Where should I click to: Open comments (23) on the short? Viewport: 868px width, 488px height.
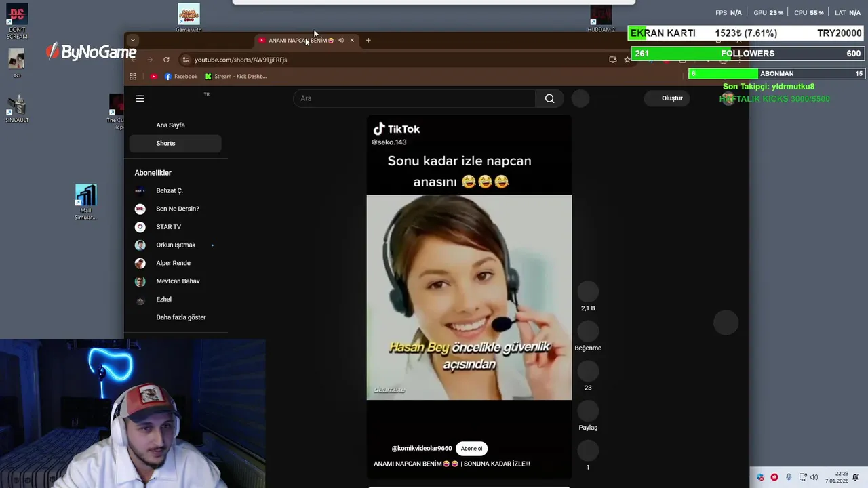point(588,371)
